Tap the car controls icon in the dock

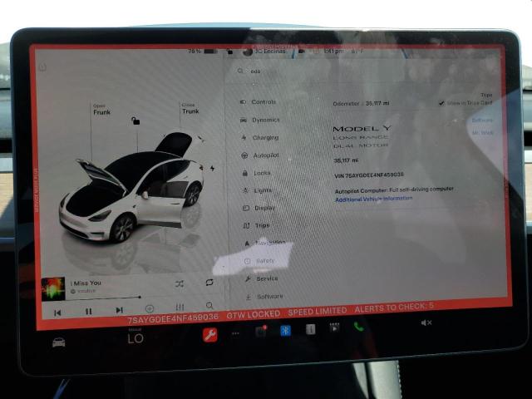(59, 342)
